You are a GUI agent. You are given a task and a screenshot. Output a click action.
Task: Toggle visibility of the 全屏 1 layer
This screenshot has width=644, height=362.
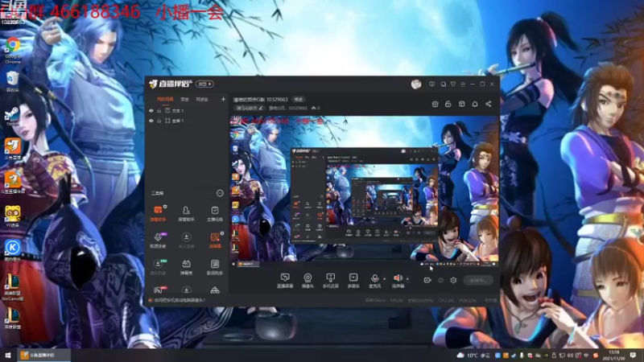pos(151,121)
